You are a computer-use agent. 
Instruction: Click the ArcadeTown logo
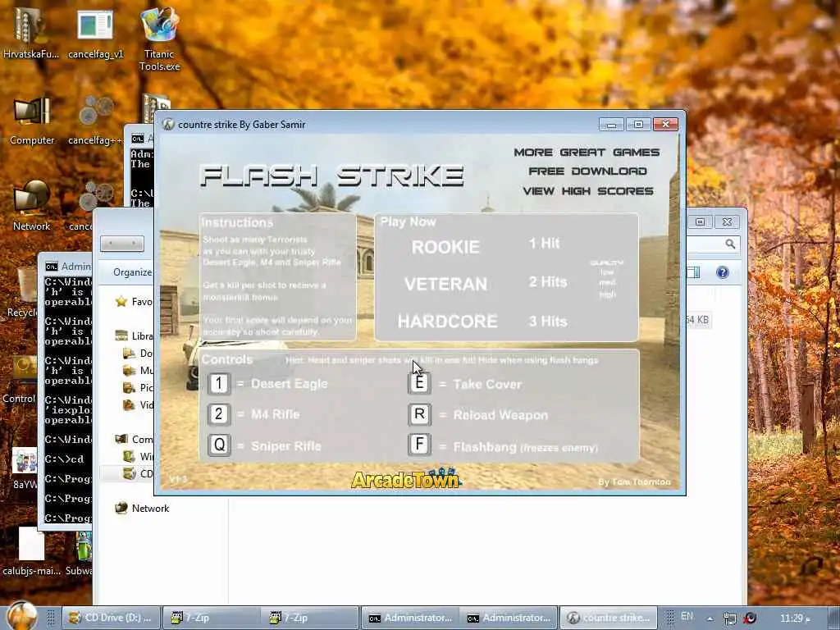pyautogui.click(x=406, y=478)
